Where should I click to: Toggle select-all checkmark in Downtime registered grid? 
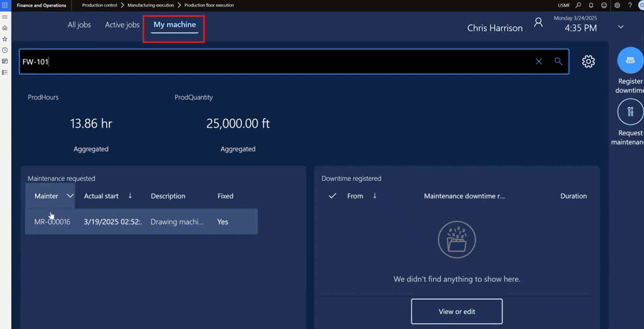point(332,196)
